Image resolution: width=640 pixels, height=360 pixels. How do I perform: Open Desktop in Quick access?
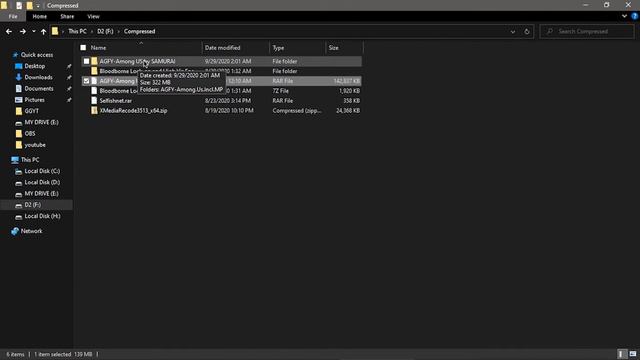point(35,66)
